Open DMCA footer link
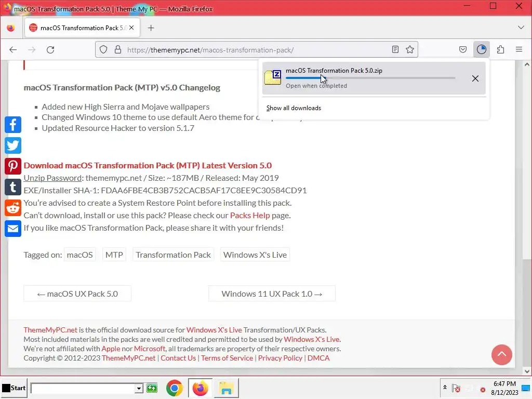The width and height of the screenshot is (532, 399). point(318,358)
